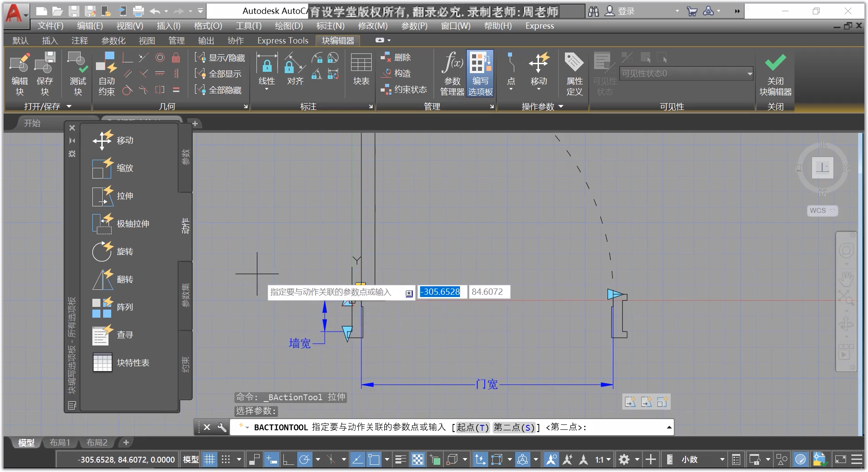Click the X coordinate input field -305.6528

coord(442,292)
